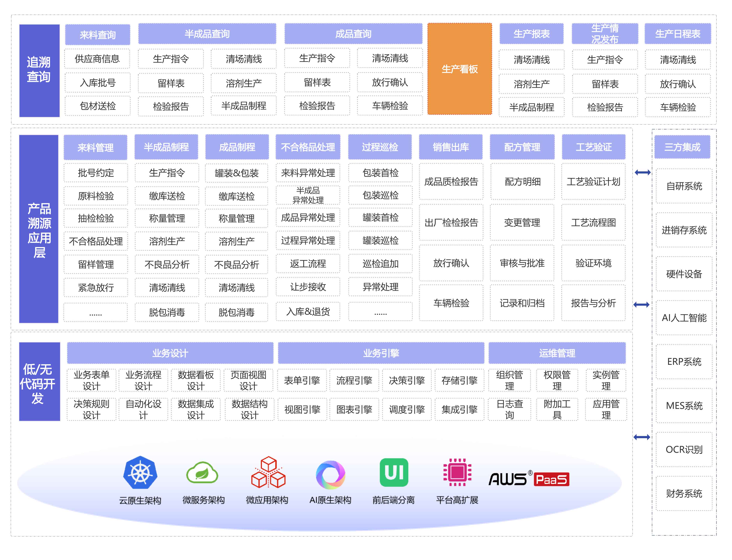732x560 pixels.
Task: Click the 供应商信息 box
Action: pos(97,59)
